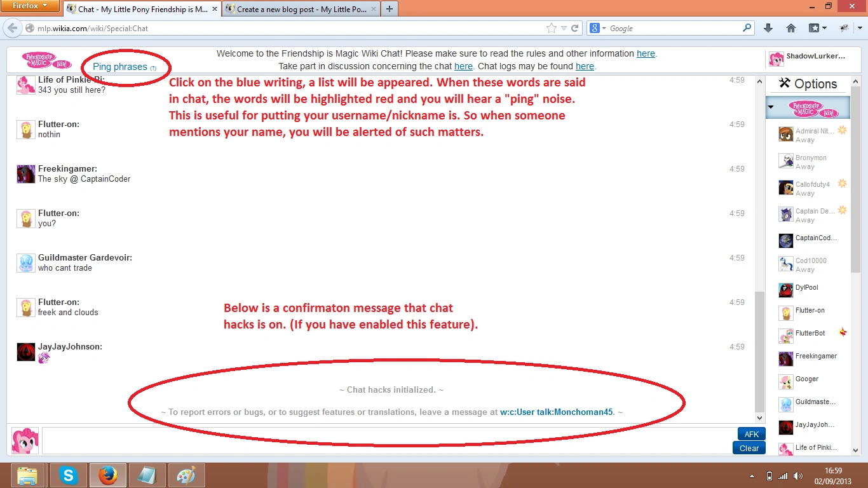Click the chat message input box

point(388,441)
